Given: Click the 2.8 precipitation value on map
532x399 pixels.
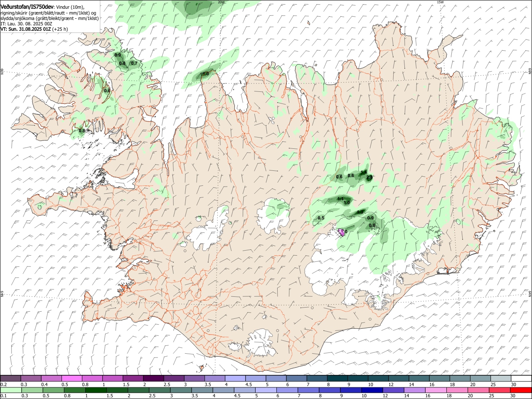Looking at the screenshot, I should pyautogui.click(x=369, y=177).
